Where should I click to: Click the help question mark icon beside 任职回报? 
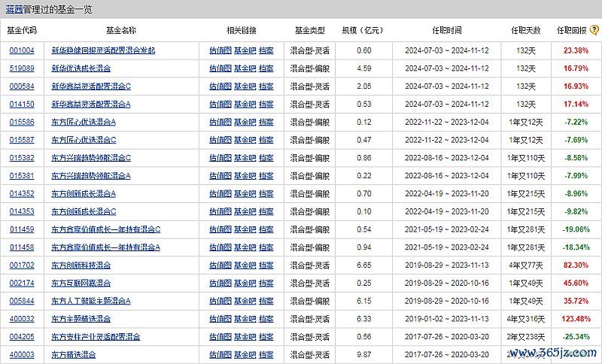(594, 30)
